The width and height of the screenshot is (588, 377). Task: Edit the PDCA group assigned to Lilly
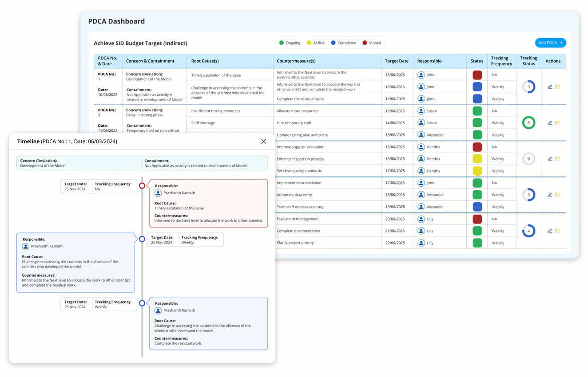click(550, 231)
